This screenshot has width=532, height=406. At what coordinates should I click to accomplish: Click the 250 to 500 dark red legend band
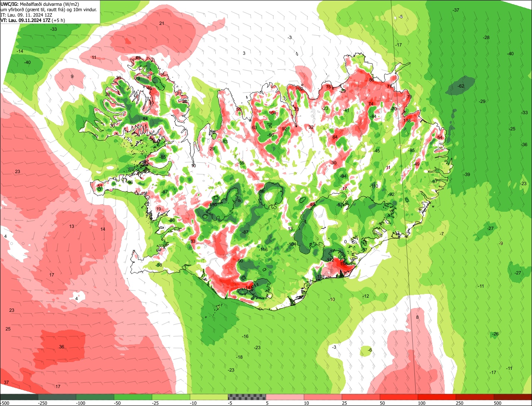tap(475, 397)
